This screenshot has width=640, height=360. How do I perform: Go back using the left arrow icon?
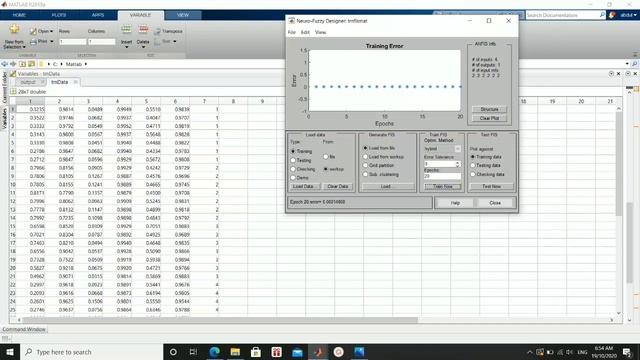4,64
